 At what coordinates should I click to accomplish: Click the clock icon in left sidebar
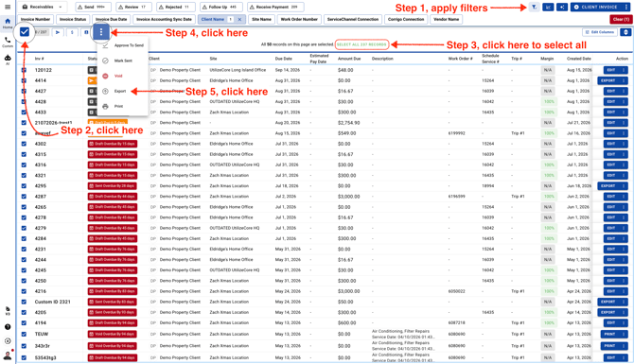pyautogui.click(x=8, y=341)
